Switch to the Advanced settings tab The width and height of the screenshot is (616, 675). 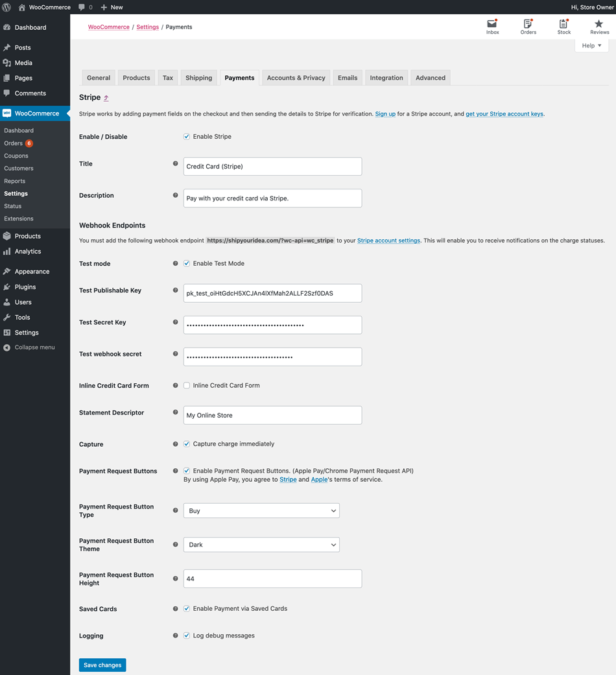(x=431, y=78)
